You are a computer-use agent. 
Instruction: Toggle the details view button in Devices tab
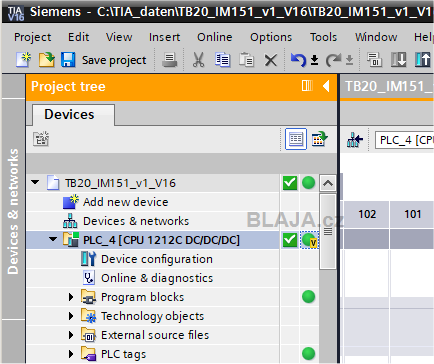[296, 139]
